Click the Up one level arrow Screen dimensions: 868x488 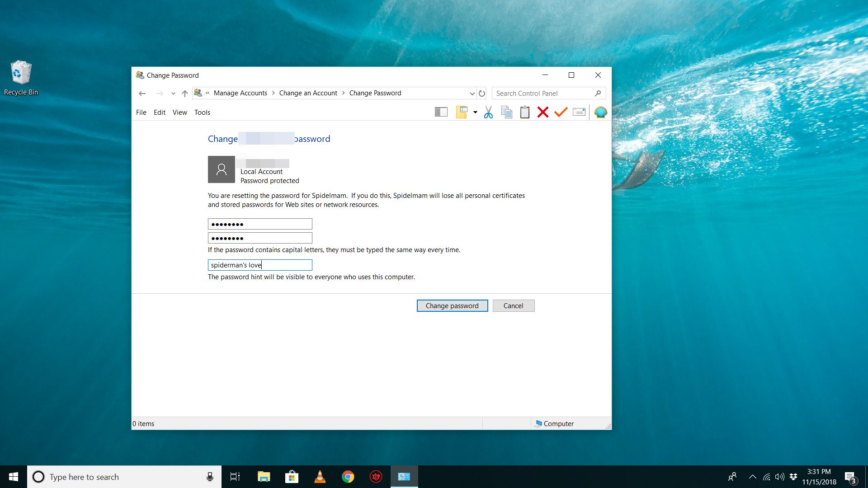point(184,93)
